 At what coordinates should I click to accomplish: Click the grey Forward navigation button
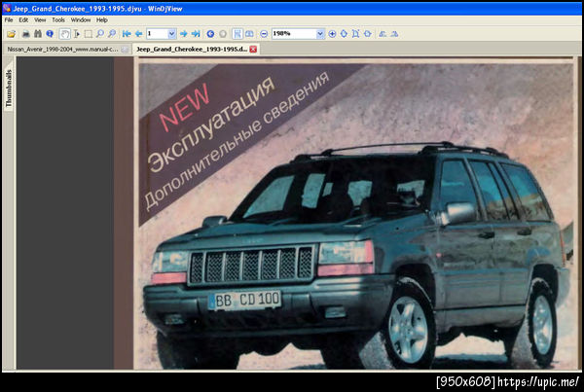pyautogui.click(x=223, y=34)
